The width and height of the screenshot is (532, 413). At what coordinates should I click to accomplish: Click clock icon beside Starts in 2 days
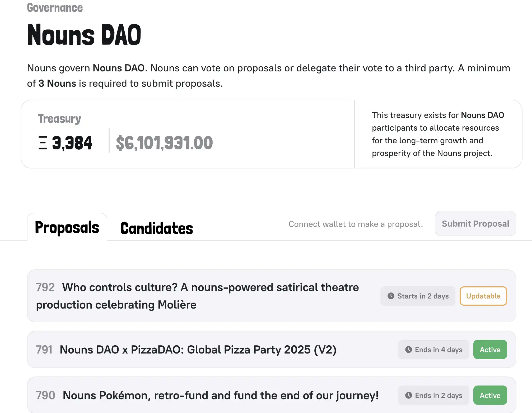(x=391, y=296)
